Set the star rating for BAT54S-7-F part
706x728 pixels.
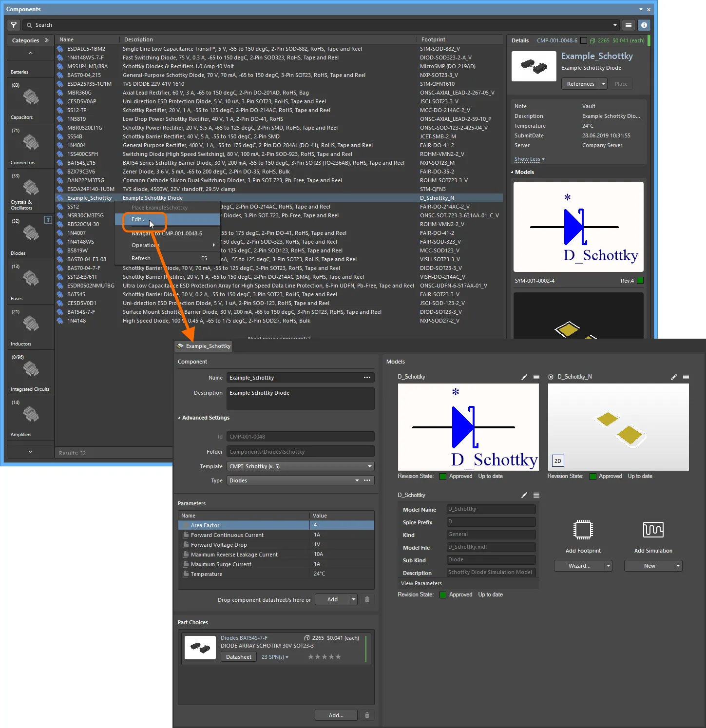[x=324, y=657]
